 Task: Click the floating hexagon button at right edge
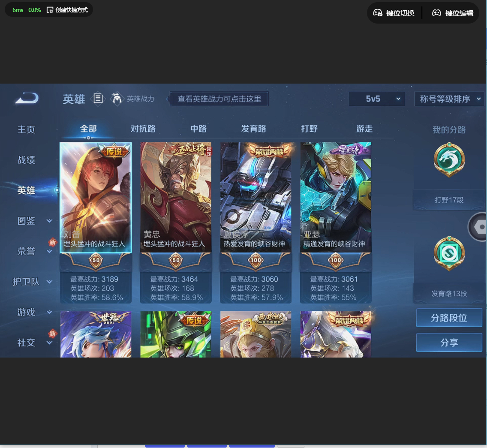click(480, 227)
